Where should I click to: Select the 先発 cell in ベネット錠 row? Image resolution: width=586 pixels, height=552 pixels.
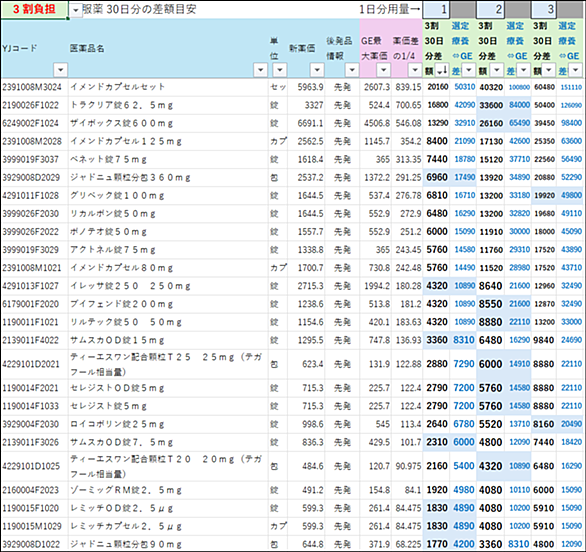pyautogui.click(x=342, y=160)
